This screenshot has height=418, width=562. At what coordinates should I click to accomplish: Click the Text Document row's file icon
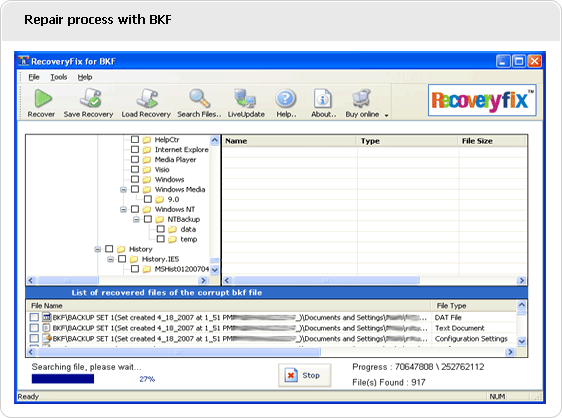tap(47, 328)
